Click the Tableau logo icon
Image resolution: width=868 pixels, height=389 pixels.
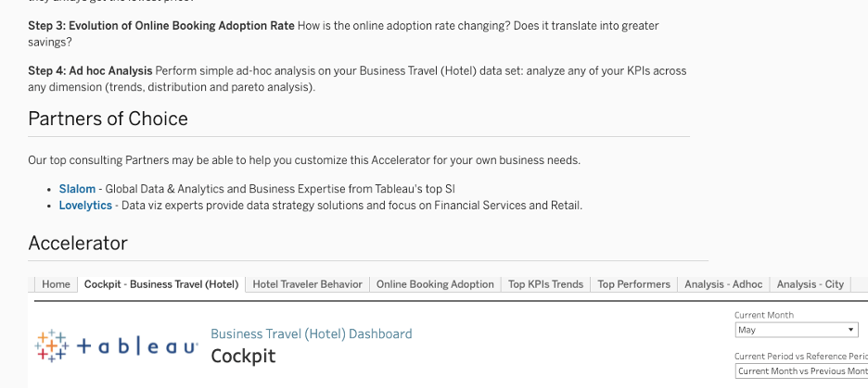click(52, 345)
